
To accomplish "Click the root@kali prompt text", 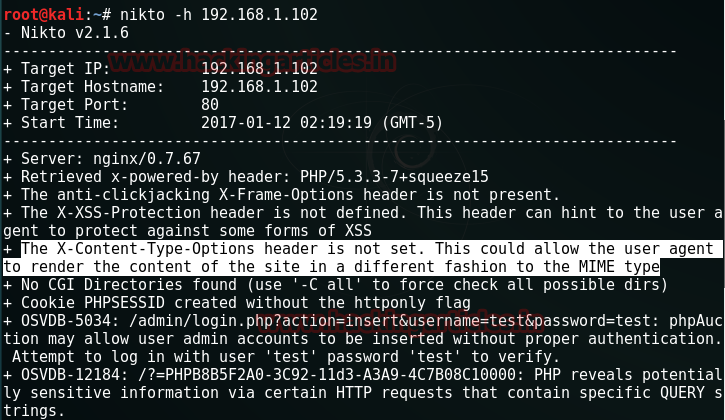I will point(40,14).
